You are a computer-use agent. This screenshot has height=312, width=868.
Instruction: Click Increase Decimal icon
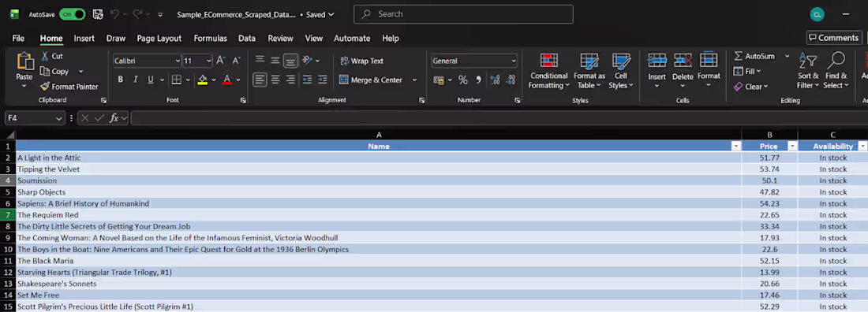pyautogui.click(x=495, y=80)
